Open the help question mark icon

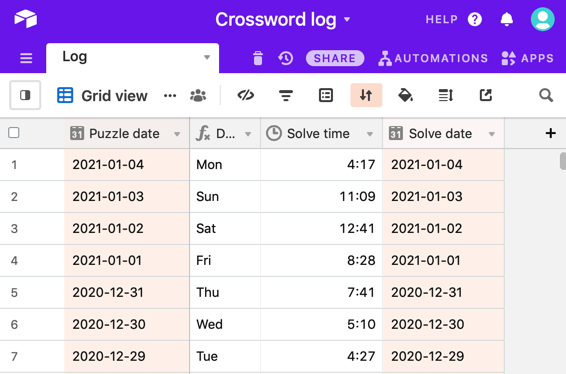point(475,19)
